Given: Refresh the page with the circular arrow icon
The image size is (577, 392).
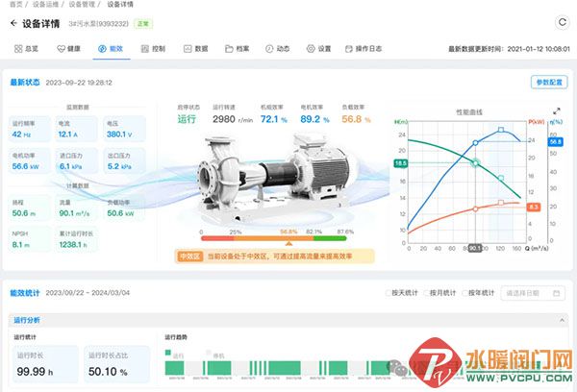Looking at the screenshot, I should coord(563,22).
